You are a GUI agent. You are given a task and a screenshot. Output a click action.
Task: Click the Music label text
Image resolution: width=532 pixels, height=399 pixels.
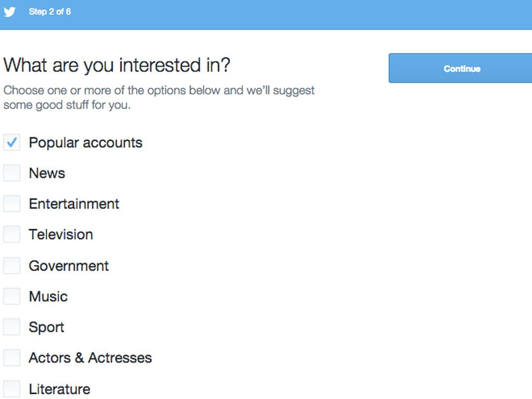[48, 297]
